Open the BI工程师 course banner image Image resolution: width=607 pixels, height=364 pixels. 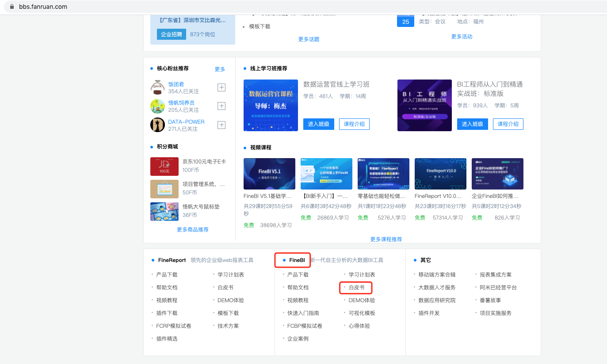(x=424, y=105)
